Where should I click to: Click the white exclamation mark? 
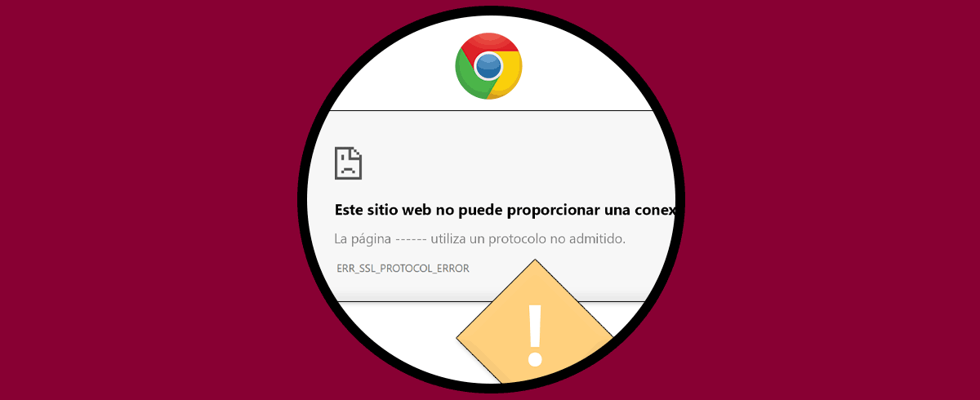tap(535, 335)
